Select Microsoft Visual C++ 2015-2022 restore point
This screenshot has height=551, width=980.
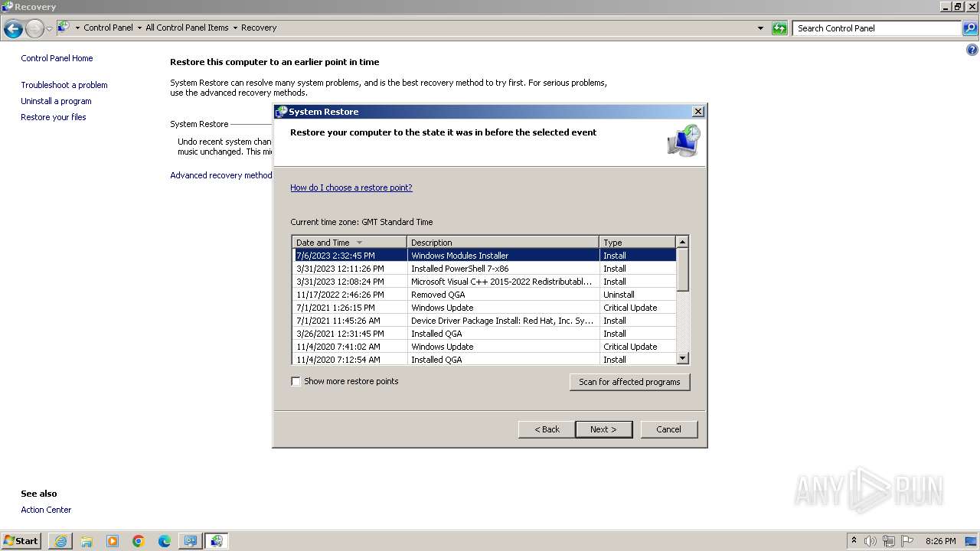[x=485, y=282]
